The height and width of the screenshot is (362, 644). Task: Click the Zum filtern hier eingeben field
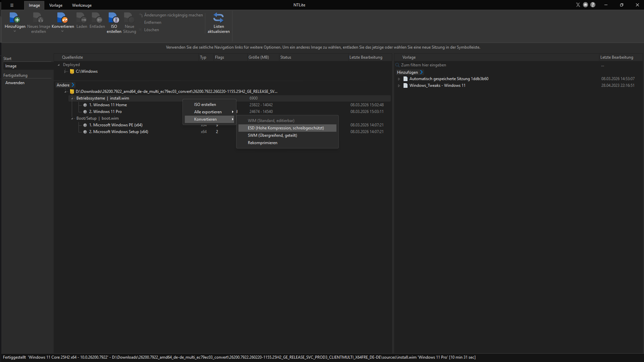point(496,65)
